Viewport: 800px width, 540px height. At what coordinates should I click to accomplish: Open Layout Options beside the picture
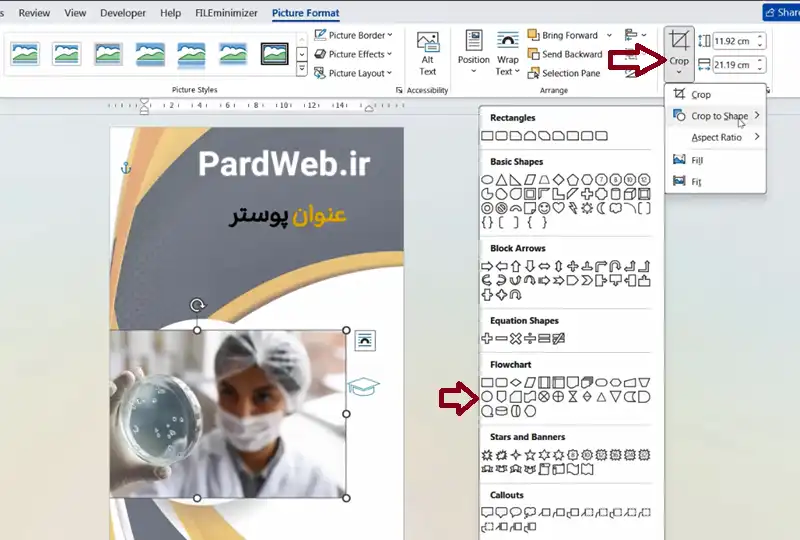click(365, 340)
